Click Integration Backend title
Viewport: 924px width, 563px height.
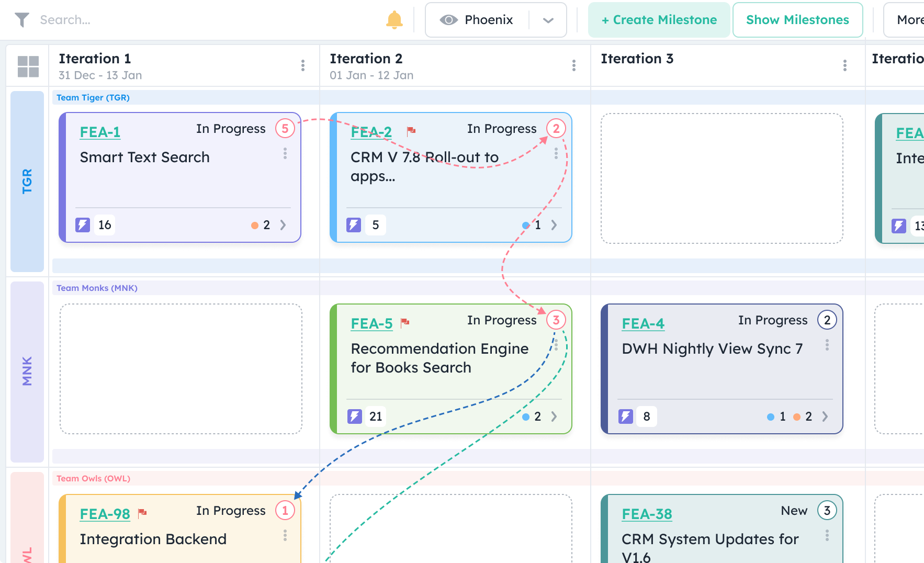point(153,539)
